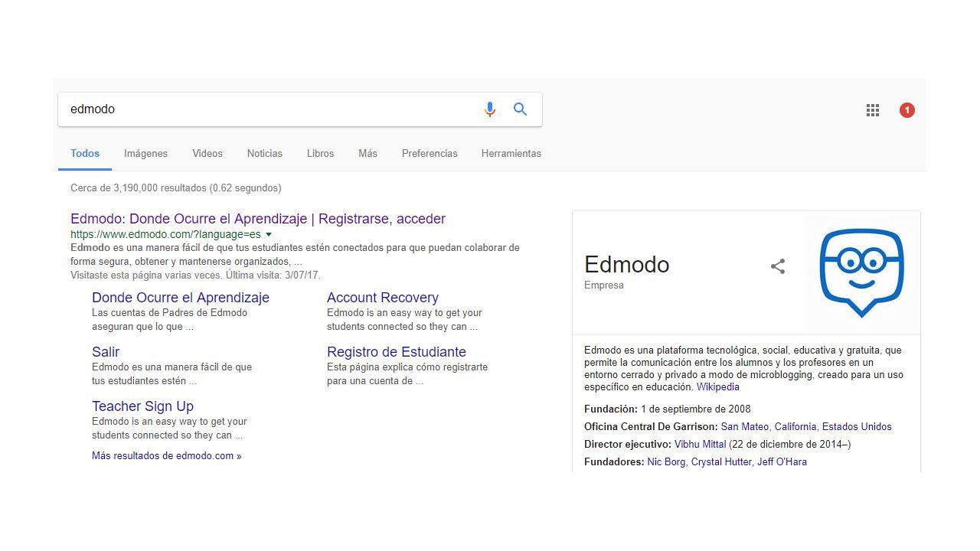Open the 'Donde Ocurre el Aprendizaje' sitelink
The height and width of the screenshot is (551, 980).
pyautogui.click(x=181, y=298)
